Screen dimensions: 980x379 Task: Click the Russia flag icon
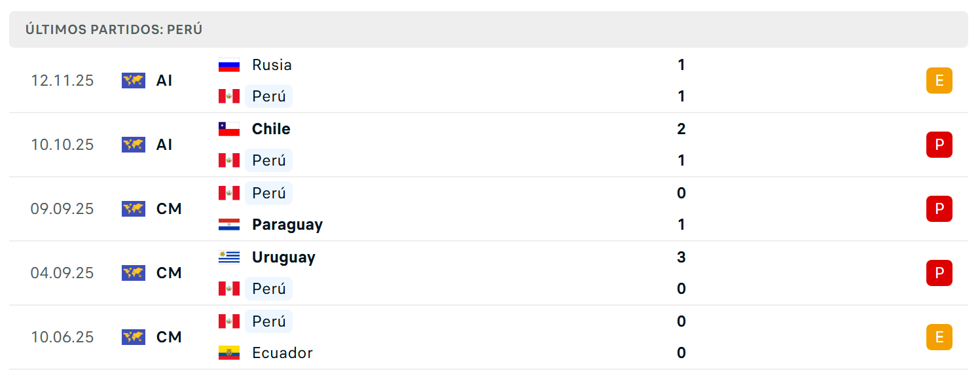229,65
